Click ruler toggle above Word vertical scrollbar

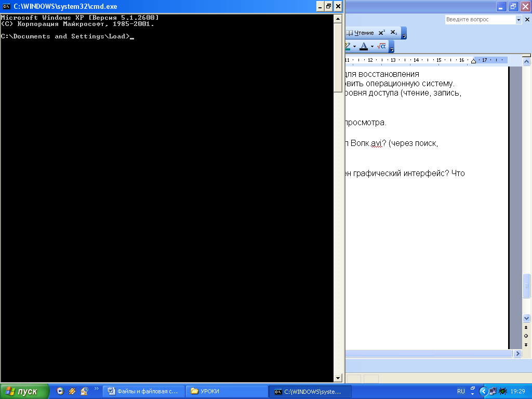point(526,55)
